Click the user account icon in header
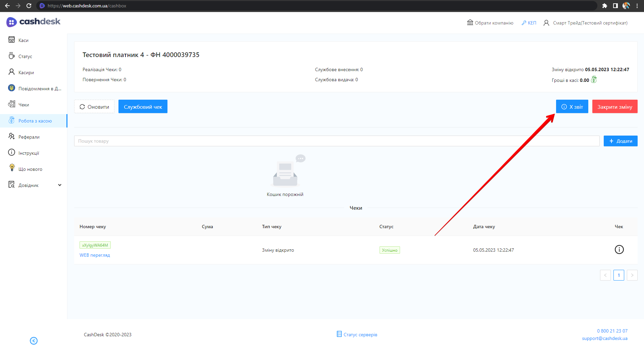 point(546,23)
